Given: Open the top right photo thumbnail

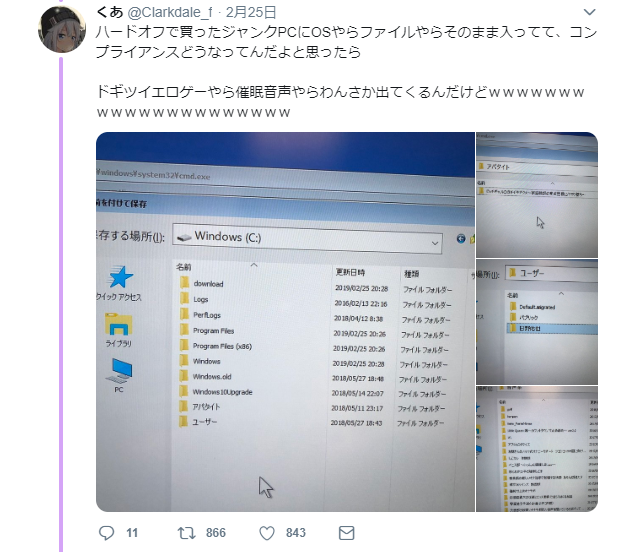Looking at the screenshot, I should pyautogui.click(x=537, y=194).
